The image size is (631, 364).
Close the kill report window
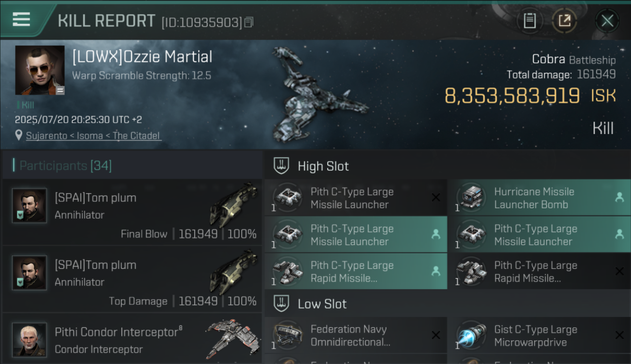[x=607, y=21]
